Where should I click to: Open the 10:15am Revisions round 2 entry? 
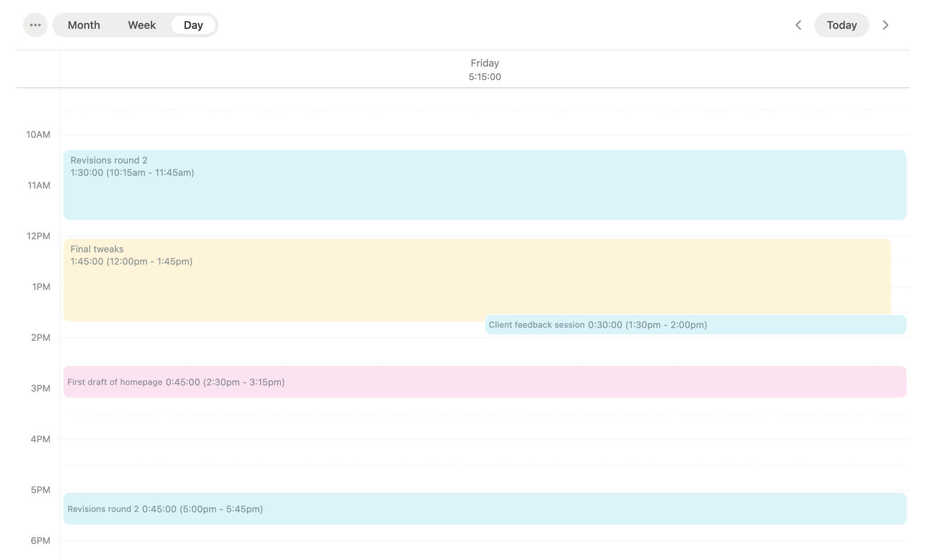[x=484, y=185]
